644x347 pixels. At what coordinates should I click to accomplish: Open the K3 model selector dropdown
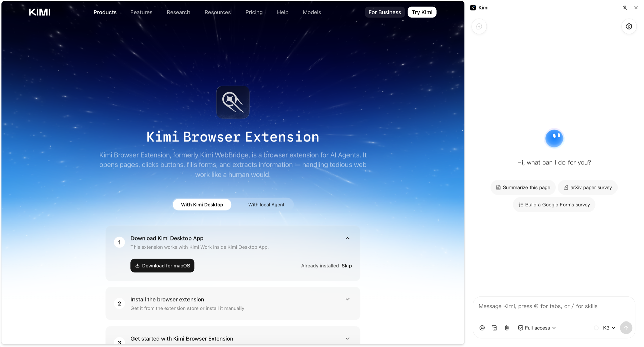609,328
